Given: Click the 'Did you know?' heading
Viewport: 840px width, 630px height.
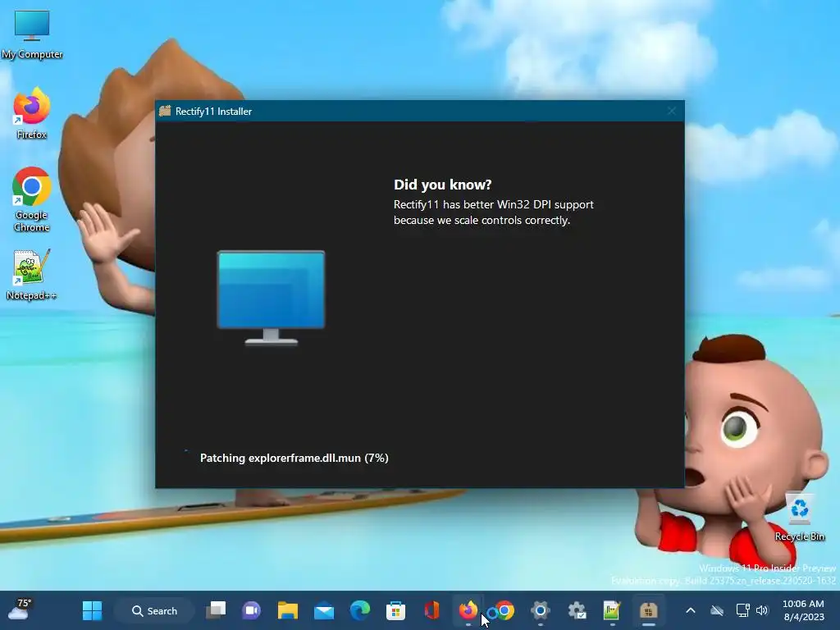Looking at the screenshot, I should click(x=442, y=185).
